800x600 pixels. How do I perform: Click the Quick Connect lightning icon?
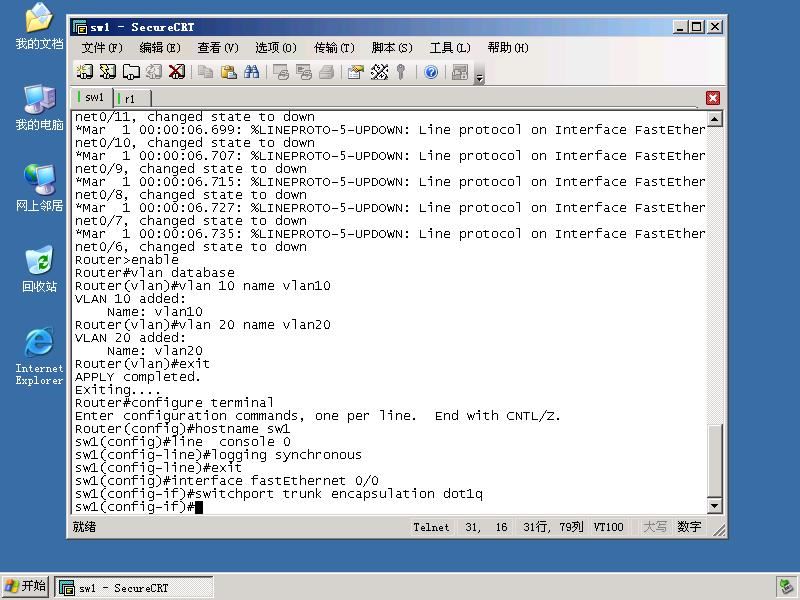point(108,72)
